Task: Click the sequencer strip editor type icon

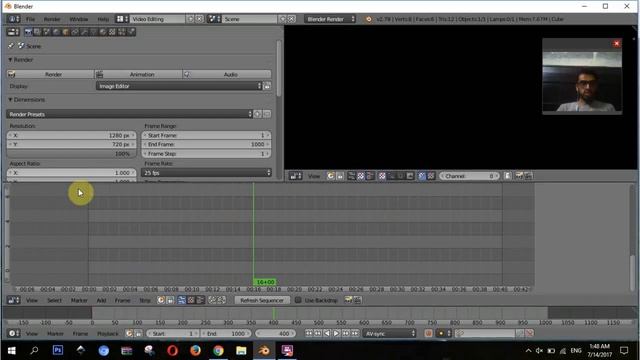Action: 13,300
